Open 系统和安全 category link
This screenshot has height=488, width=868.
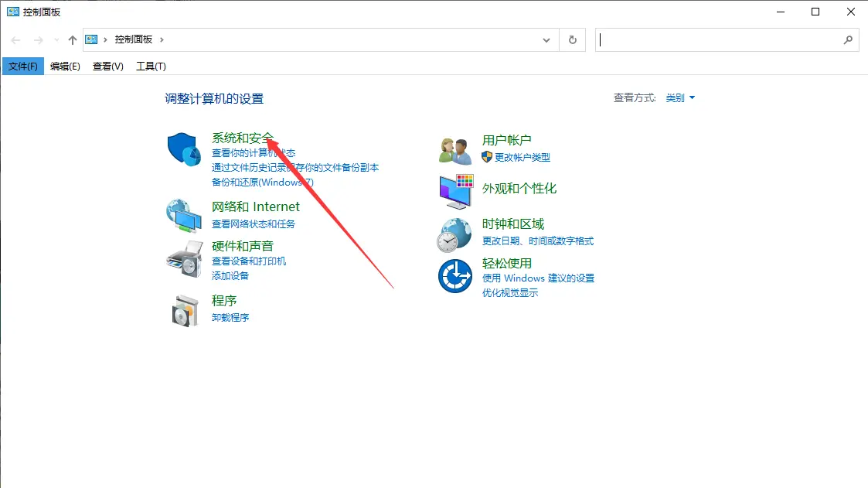pos(243,138)
